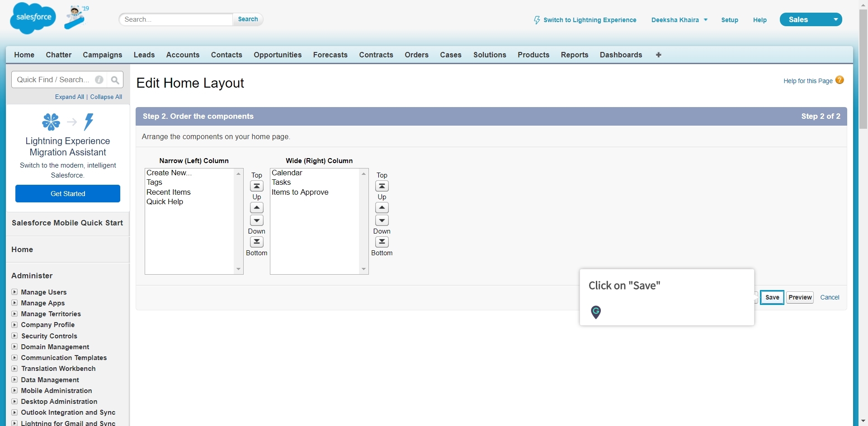Viewport: 868px width, 426px height.
Task: Expand Desktop Administration section
Action: pos(14,401)
